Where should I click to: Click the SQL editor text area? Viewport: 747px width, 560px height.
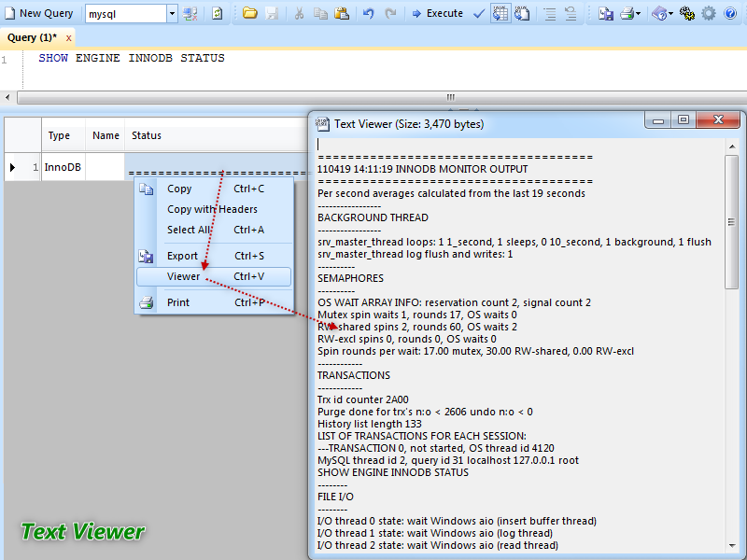385,69
